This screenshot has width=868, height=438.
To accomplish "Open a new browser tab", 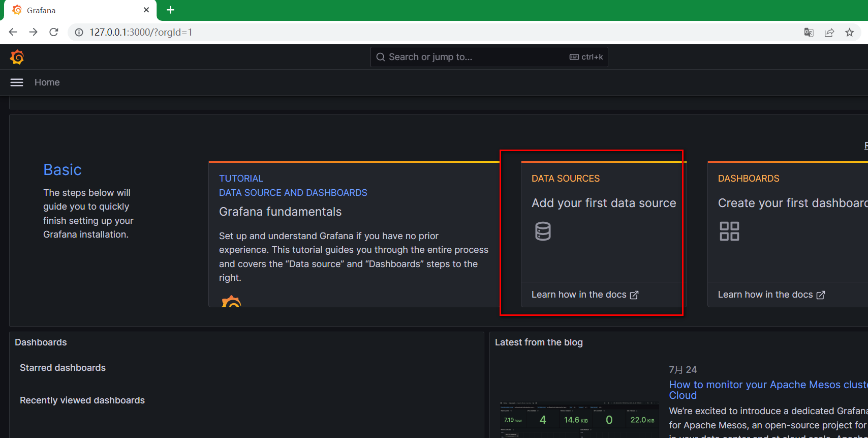I will (171, 10).
